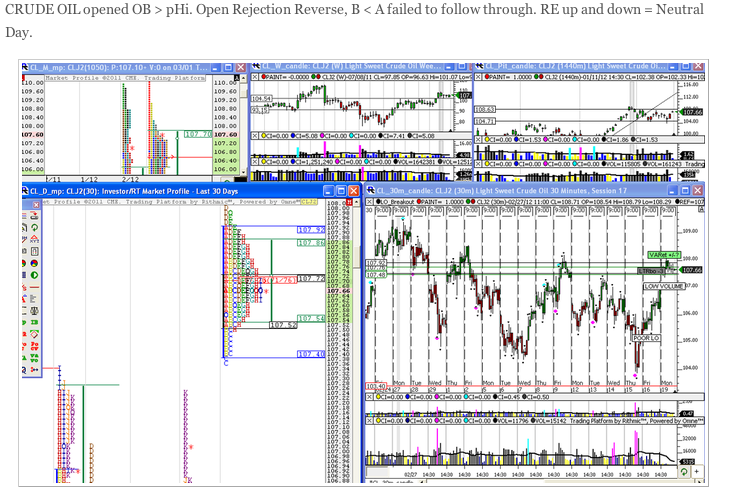Screen dimensions: 731x496
Task: Click the LO_Breakout legend entry in 30m chart
Action: point(397,201)
